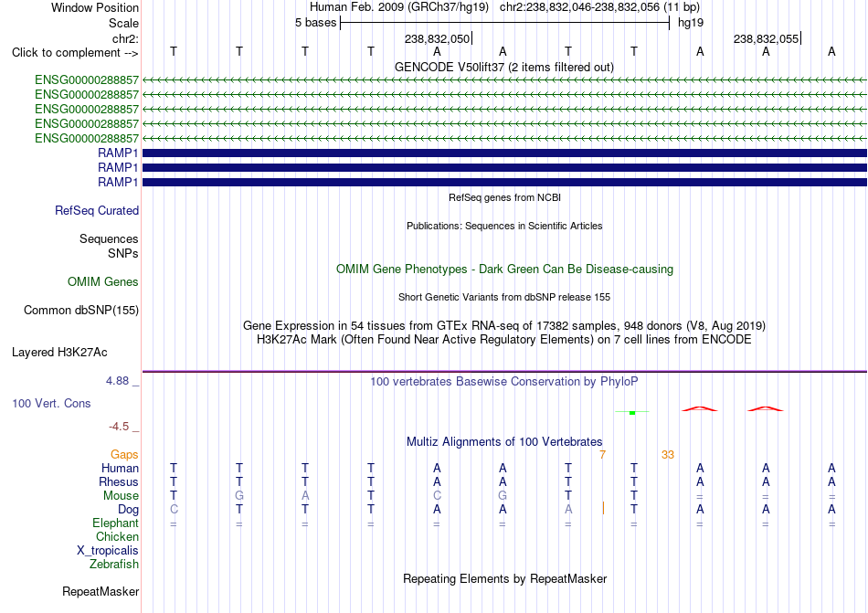Click the SNPs track label
868x613 pixels.
point(123,253)
